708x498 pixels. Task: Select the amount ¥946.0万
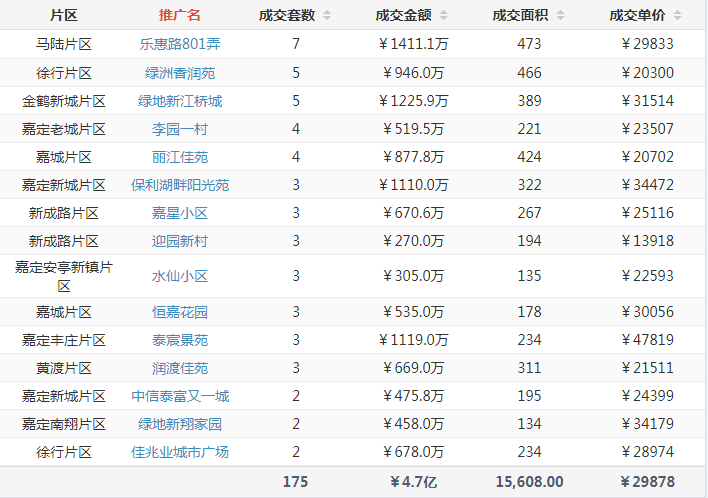pos(413,73)
